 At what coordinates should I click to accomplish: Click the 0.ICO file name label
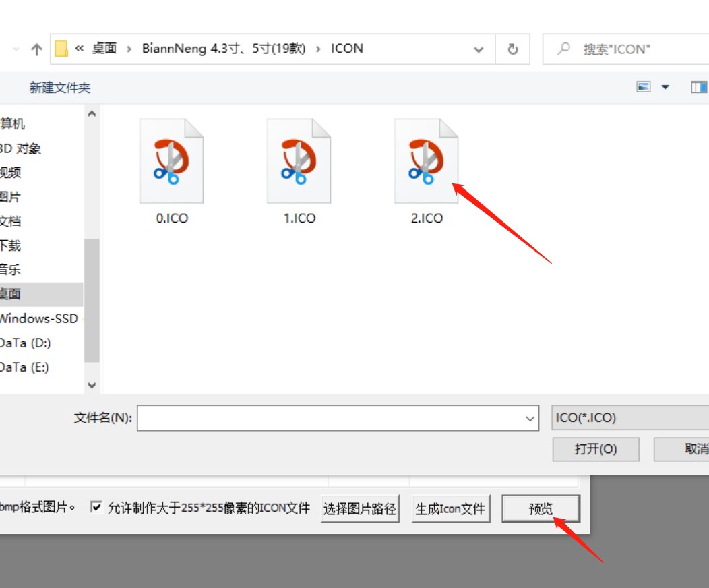coord(172,218)
